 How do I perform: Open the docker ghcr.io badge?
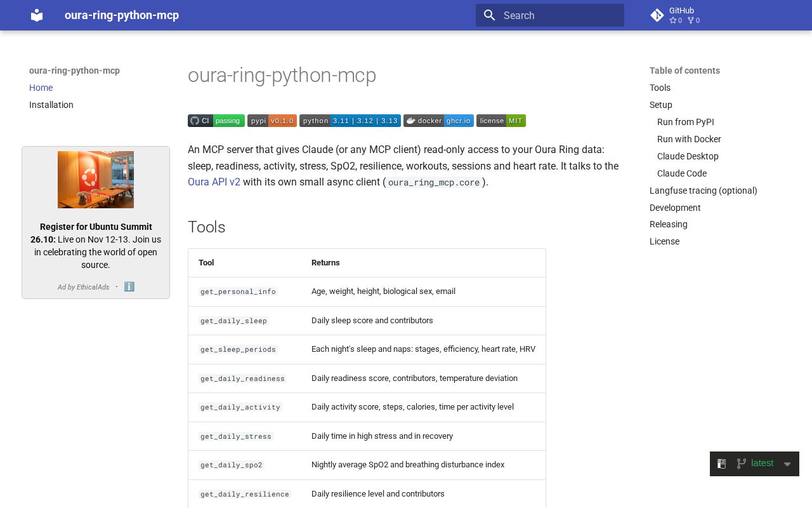438,121
